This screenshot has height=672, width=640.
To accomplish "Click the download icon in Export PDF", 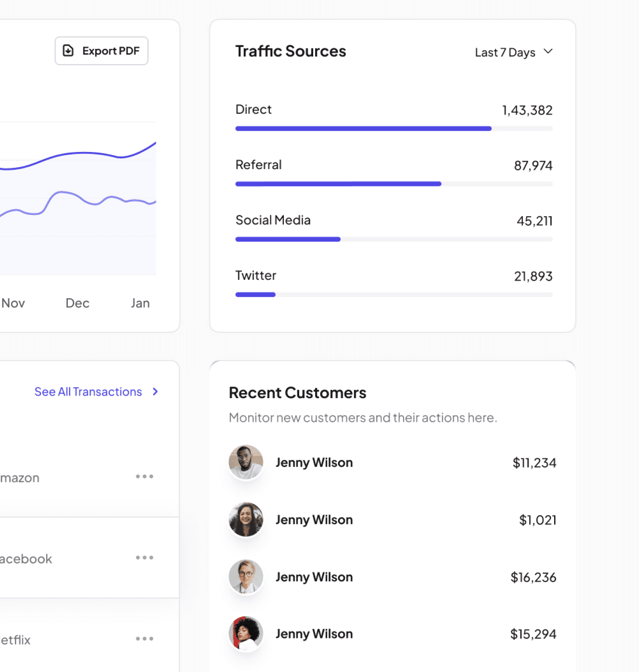I will (x=68, y=51).
